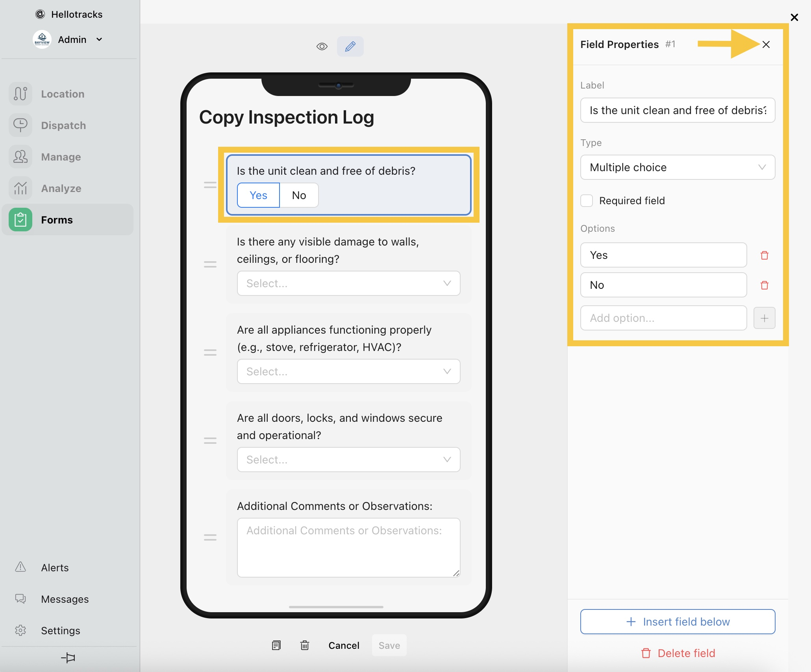Go to the Dispatch section
The height and width of the screenshot is (672, 811).
[x=47, y=125]
